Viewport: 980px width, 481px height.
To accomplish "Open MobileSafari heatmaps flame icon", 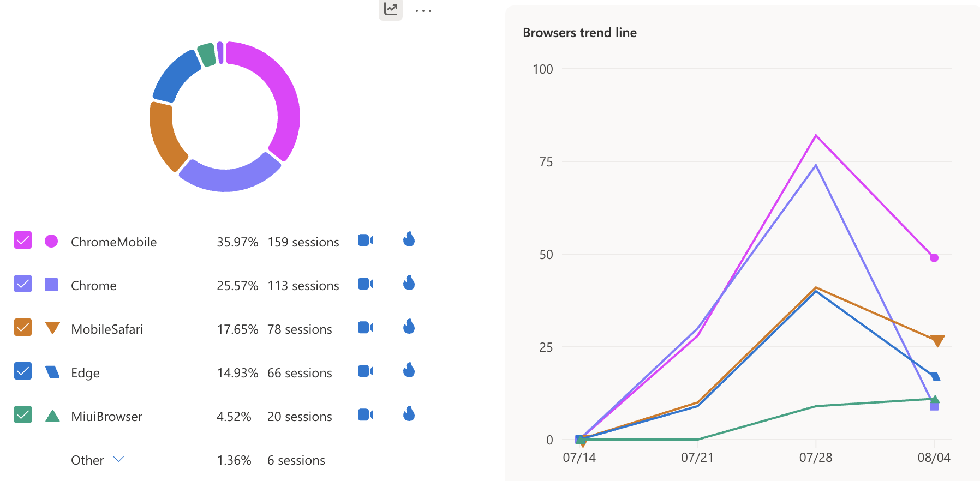I will (x=409, y=327).
